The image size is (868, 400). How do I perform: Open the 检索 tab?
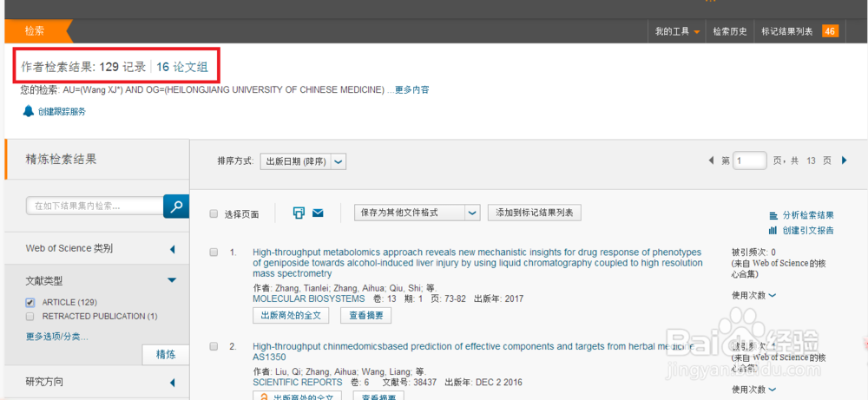click(35, 31)
